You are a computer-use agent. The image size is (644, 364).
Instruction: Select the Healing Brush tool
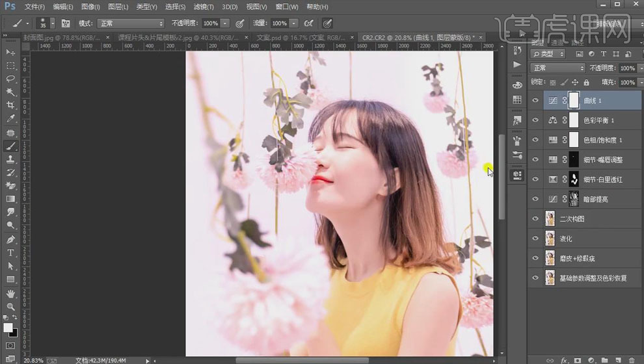(10, 133)
